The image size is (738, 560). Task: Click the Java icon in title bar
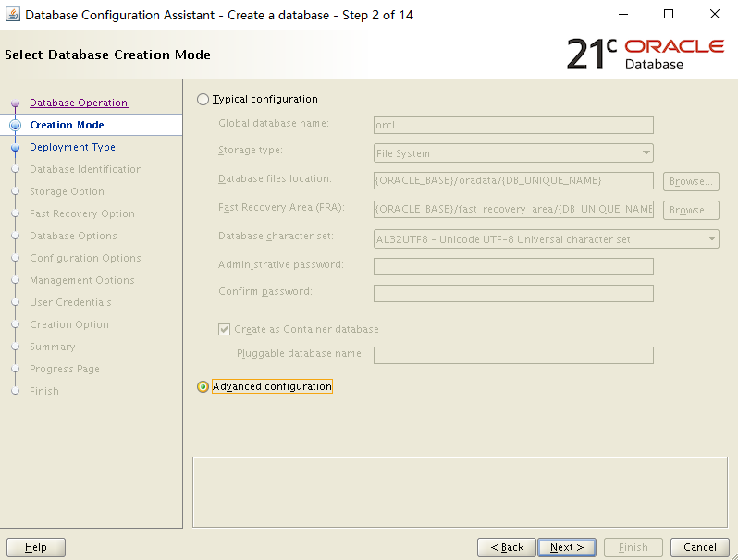(13, 14)
